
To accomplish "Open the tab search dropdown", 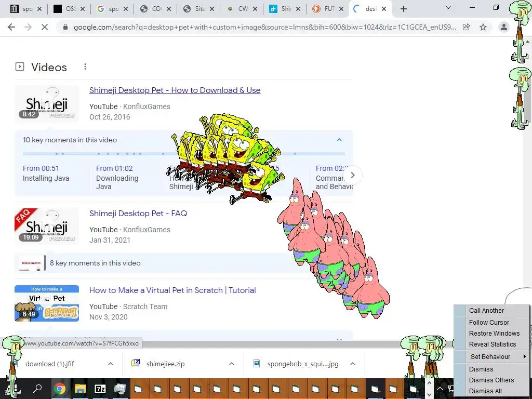I will pyautogui.click(x=448, y=8).
